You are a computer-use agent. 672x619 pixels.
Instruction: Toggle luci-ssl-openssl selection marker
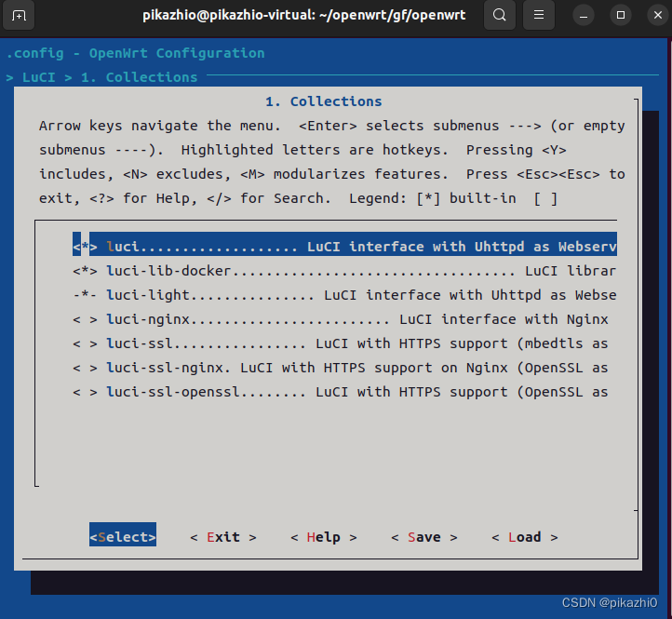[x=85, y=392]
